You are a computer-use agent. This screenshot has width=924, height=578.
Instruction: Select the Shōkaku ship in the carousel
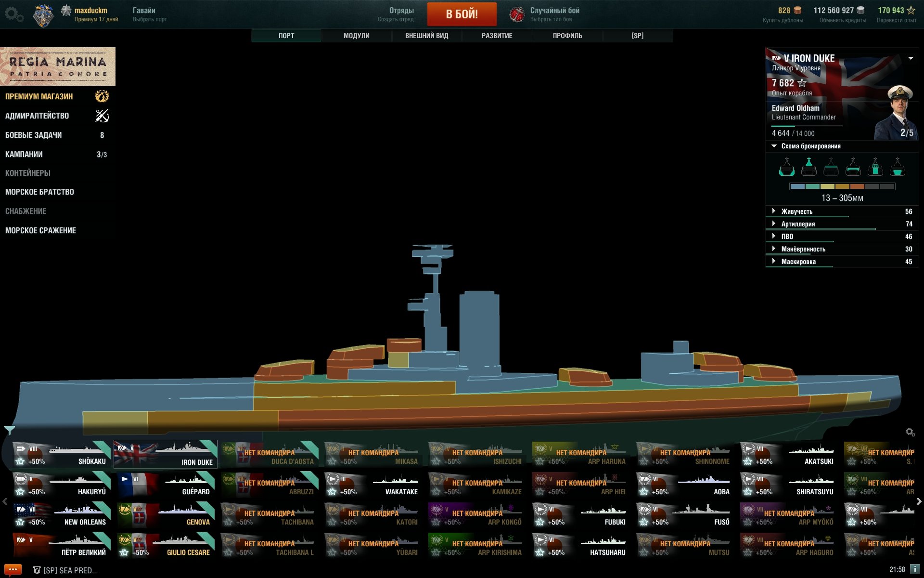tap(62, 454)
